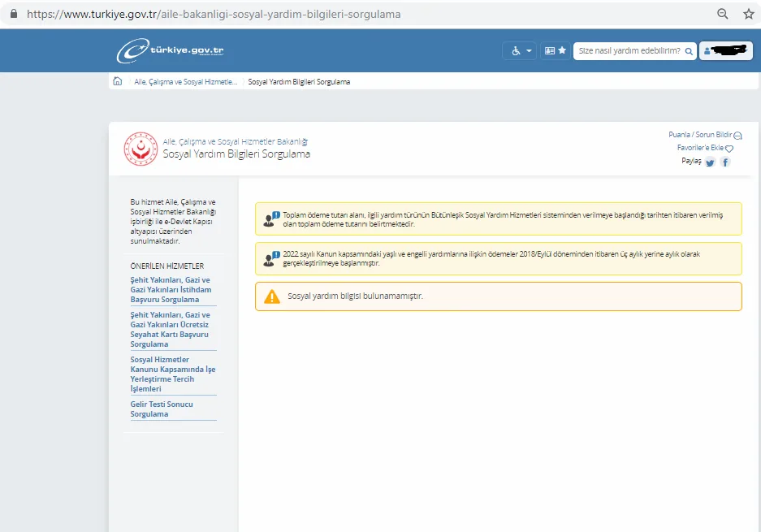This screenshot has height=532, width=761.
Task: Bookmark page with star icon
Action: pos(748,14)
